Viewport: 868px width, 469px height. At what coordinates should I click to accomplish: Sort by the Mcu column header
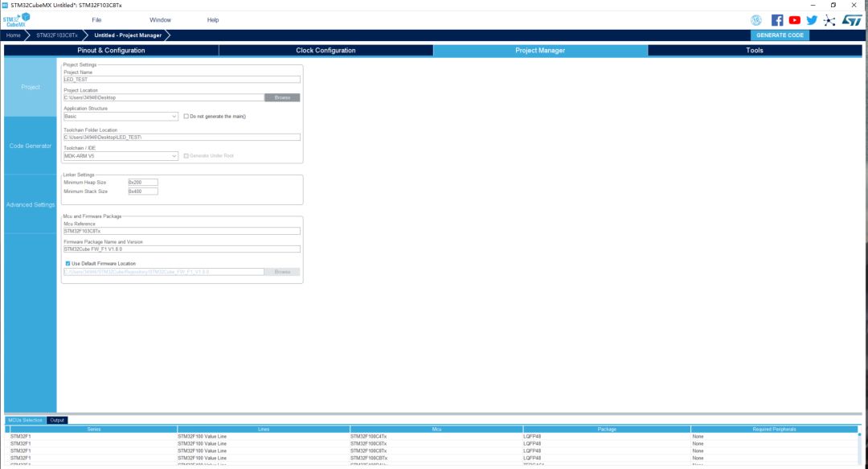click(x=436, y=429)
